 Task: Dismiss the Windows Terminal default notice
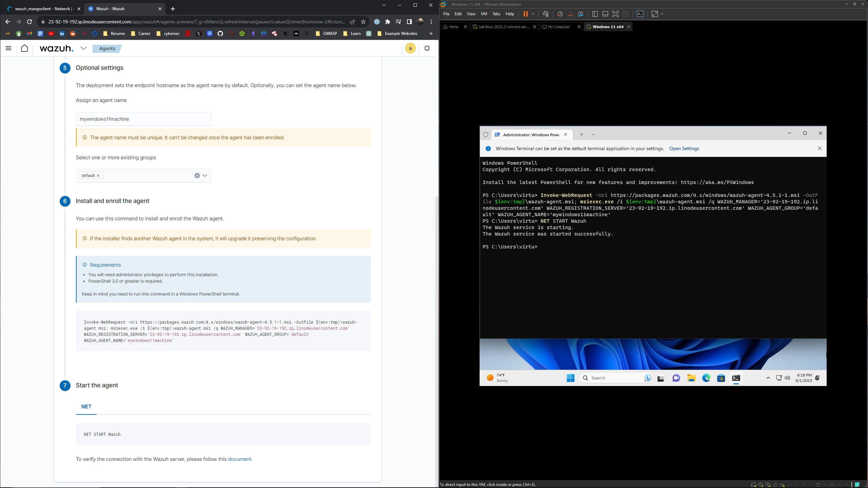click(x=820, y=148)
